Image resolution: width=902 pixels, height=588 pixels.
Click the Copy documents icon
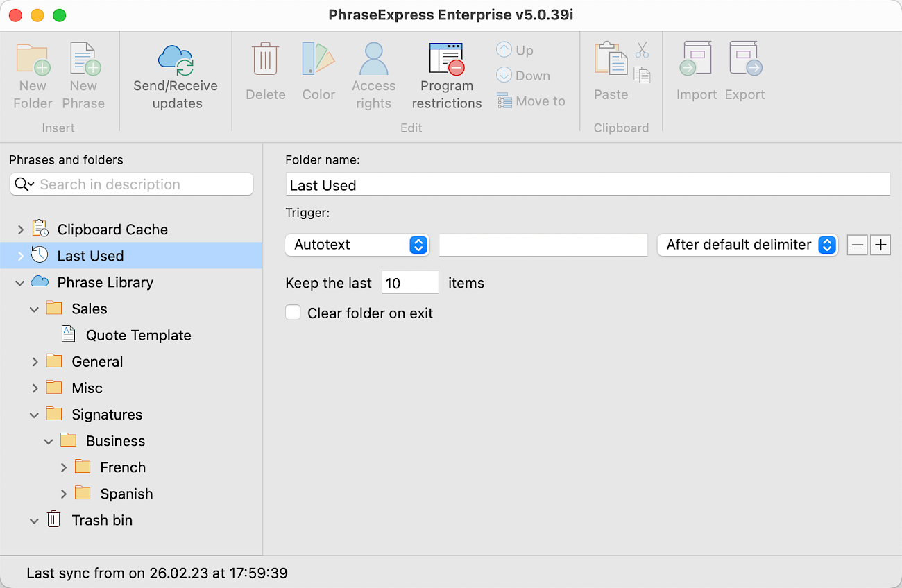(x=642, y=74)
